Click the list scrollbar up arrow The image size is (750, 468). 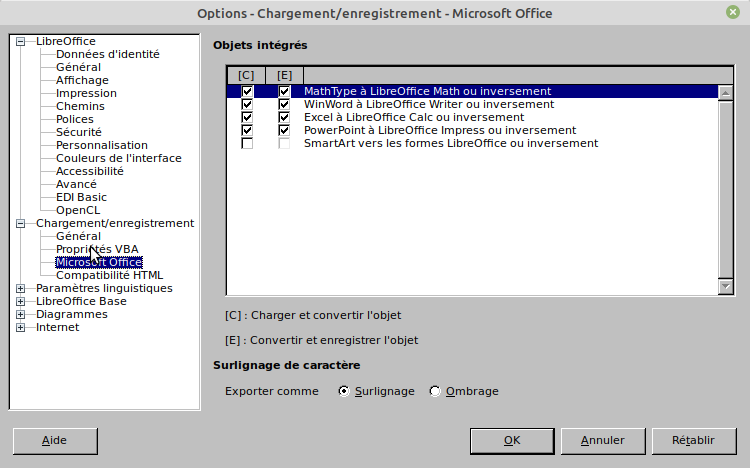726,93
